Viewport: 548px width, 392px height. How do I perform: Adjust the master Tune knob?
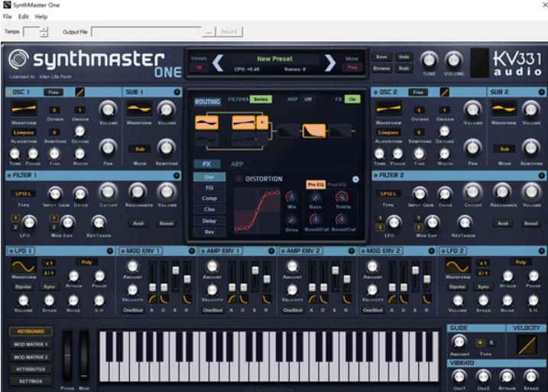coord(429,60)
